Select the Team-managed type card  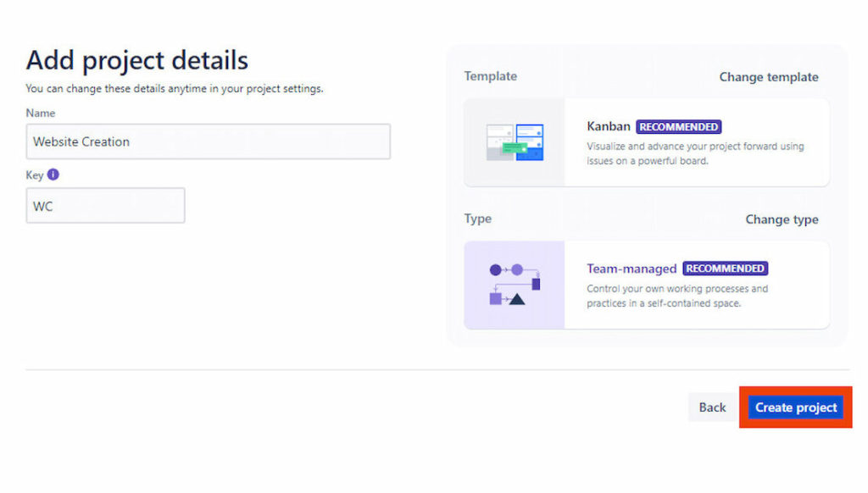[x=646, y=285]
